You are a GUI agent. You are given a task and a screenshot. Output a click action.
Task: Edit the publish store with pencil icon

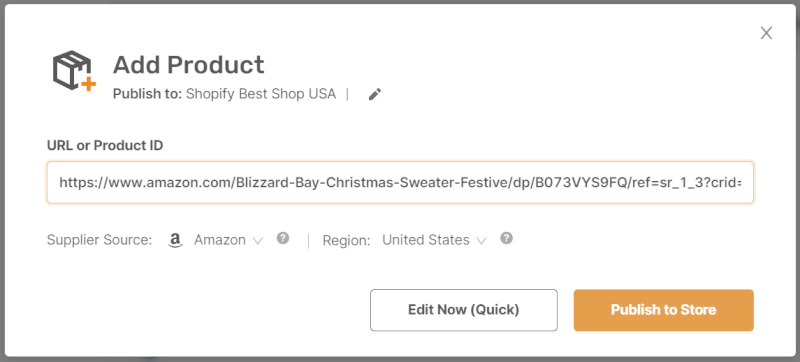(375, 94)
